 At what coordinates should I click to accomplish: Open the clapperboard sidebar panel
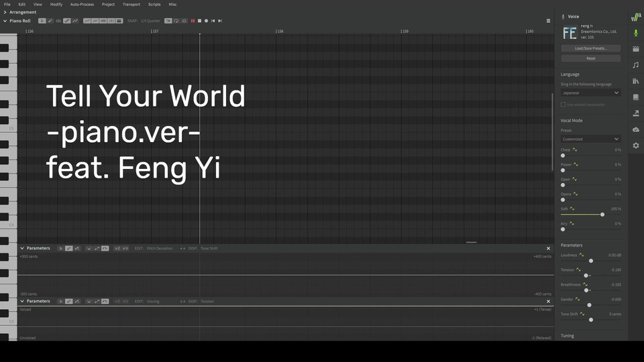636,49
